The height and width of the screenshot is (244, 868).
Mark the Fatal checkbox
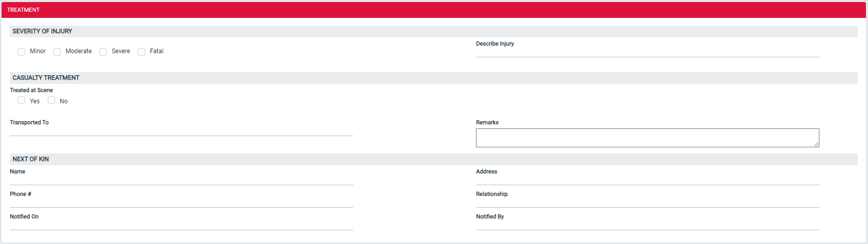click(141, 52)
